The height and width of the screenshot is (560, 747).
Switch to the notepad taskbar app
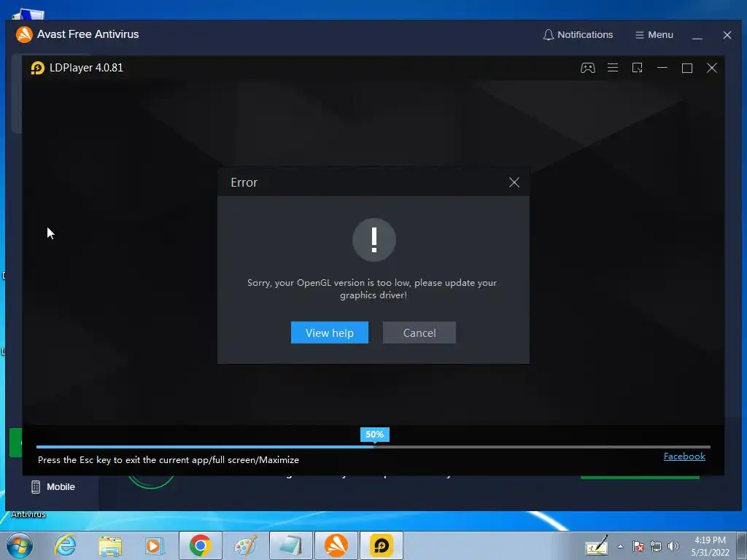[291, 545]
